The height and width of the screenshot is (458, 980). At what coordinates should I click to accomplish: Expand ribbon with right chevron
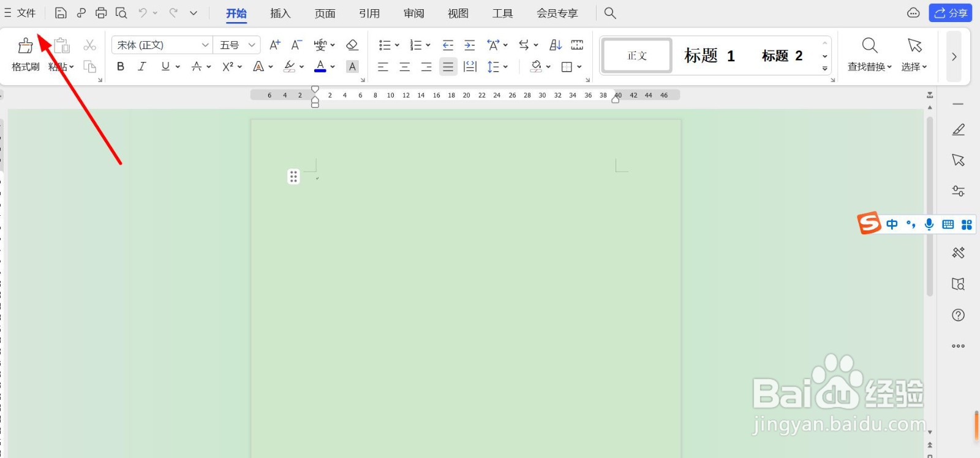coord(954,56)
